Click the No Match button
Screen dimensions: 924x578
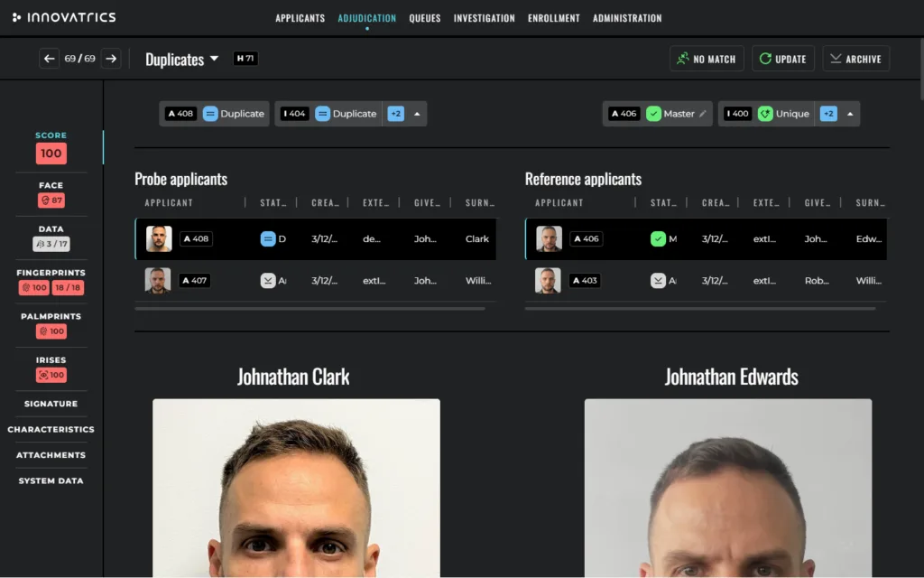(707, 59)
